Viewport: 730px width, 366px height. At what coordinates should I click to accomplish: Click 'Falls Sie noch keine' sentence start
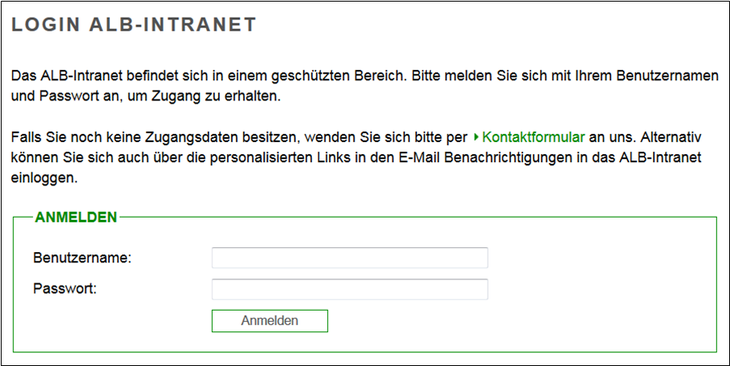[x=76, y=137]
